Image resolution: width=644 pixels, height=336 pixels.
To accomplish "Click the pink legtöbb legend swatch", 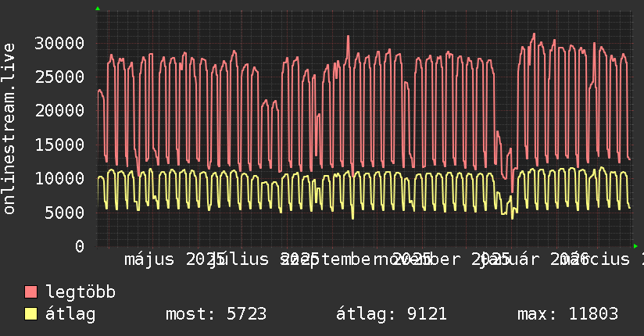I will 30,292.
